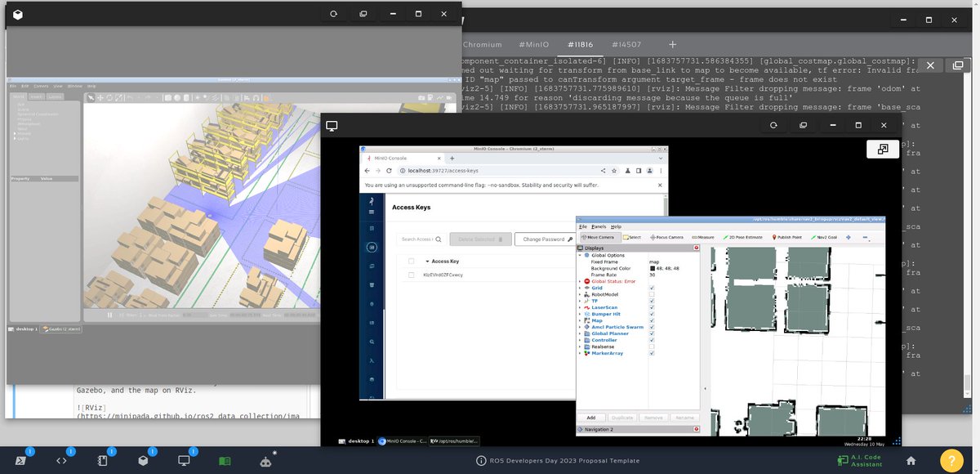Click the blue plus add-tool icon in RViz
Viewport: 980px width, 474px height.
coord(848,237)
